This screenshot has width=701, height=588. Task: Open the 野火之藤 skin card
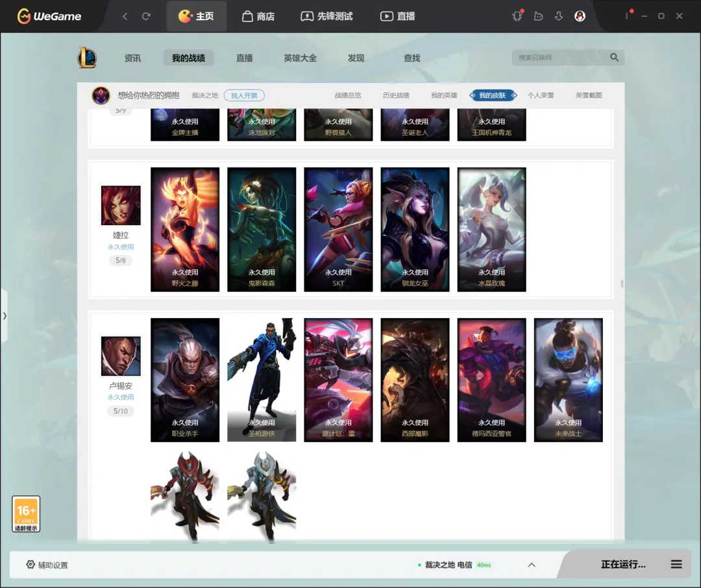[185, 229]
